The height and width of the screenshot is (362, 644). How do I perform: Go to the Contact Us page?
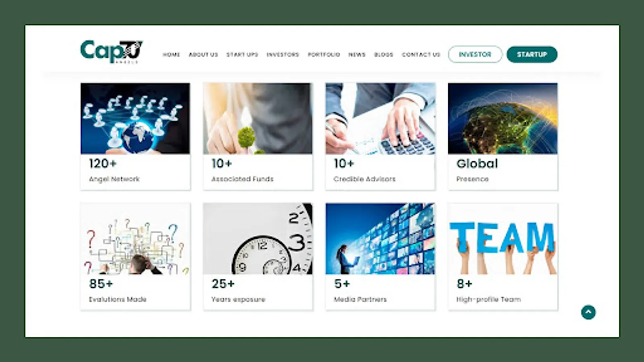[421, 54]
